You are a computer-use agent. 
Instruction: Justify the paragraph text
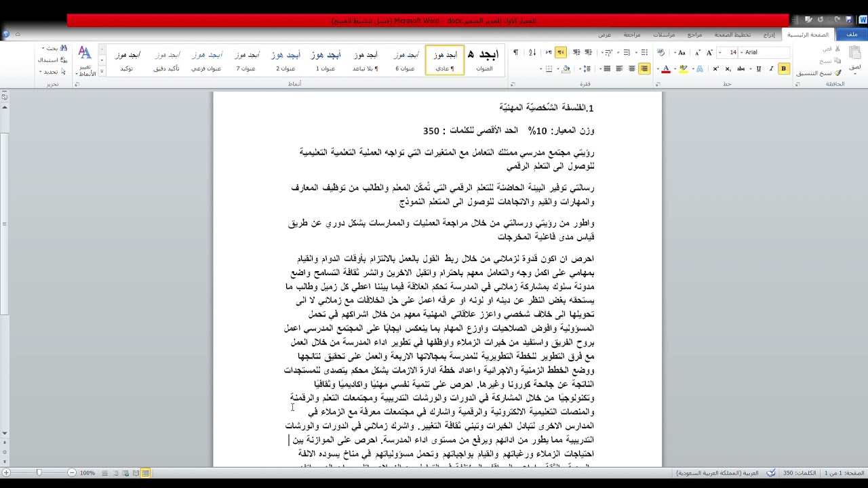[607, 68]
